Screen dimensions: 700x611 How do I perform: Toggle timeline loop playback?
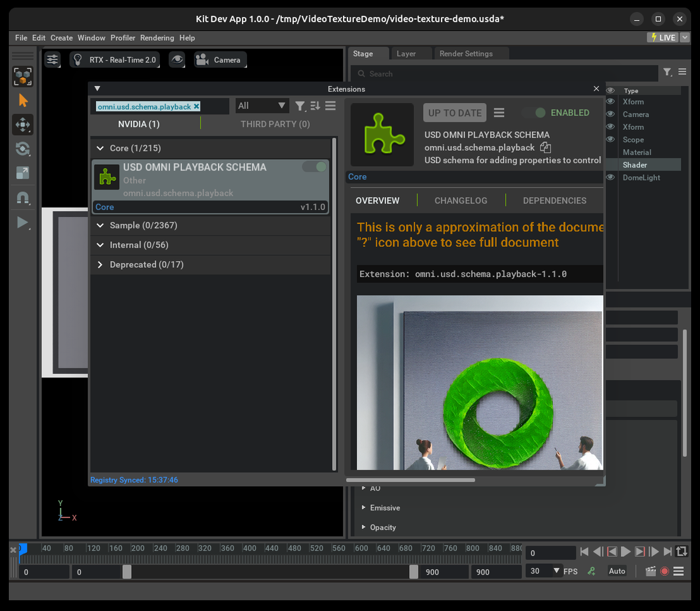[x=682, y=552]
